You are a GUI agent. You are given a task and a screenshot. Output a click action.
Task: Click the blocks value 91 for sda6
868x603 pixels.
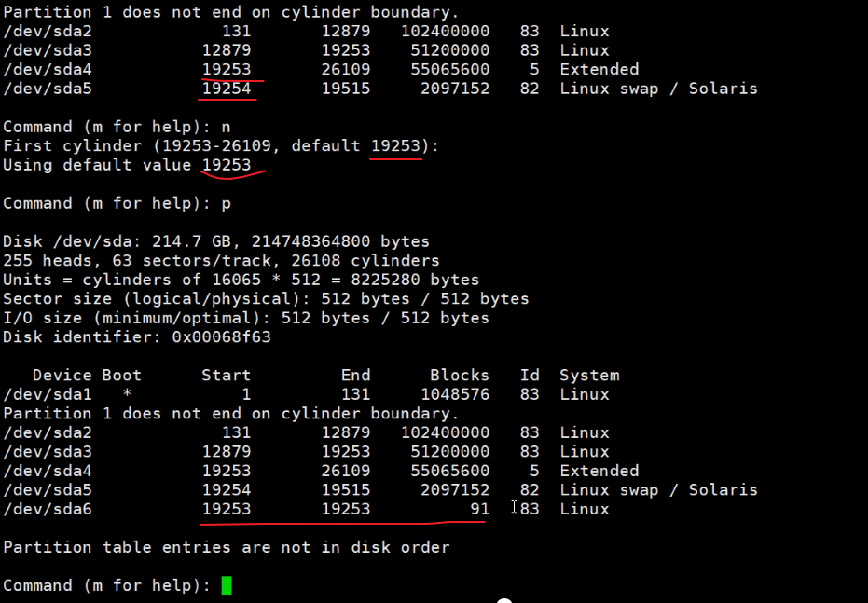click(479, 509)
